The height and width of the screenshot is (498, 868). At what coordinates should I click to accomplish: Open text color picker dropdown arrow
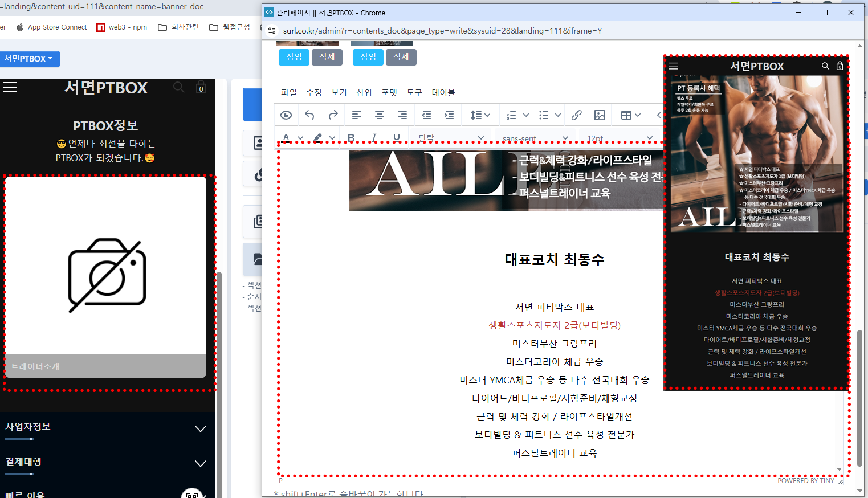click(x=300, y=138)
